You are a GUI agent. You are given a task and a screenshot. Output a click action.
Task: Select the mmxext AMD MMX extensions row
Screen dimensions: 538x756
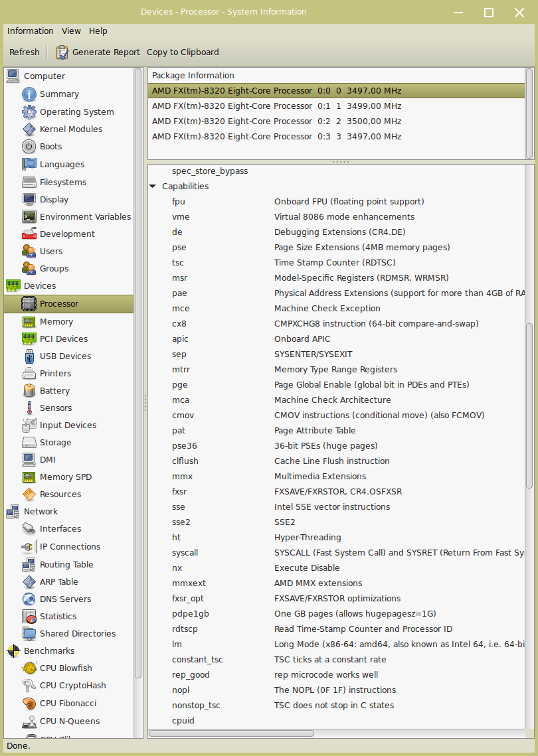click(x=336, y=583)
